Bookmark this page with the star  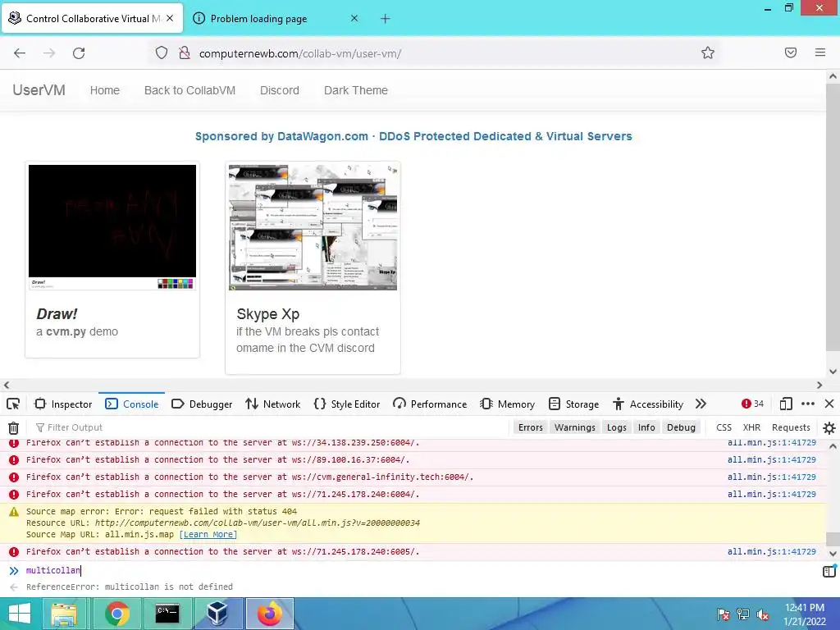pyautogui.click(x=708, y=52)
